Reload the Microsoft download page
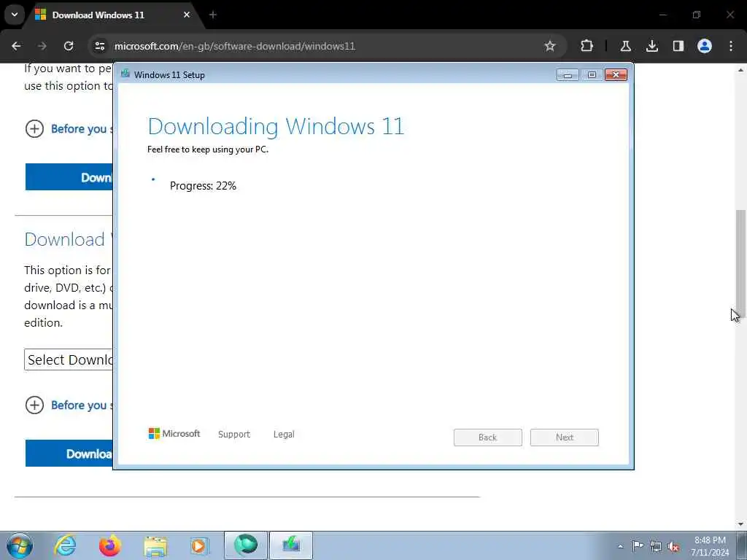 [x=69, y=46]
